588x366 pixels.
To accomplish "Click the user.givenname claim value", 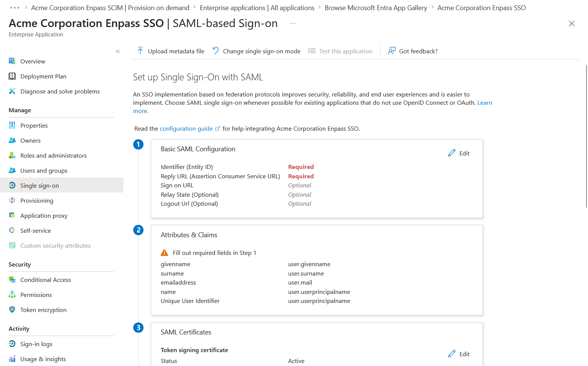I will tap(309, 264).
